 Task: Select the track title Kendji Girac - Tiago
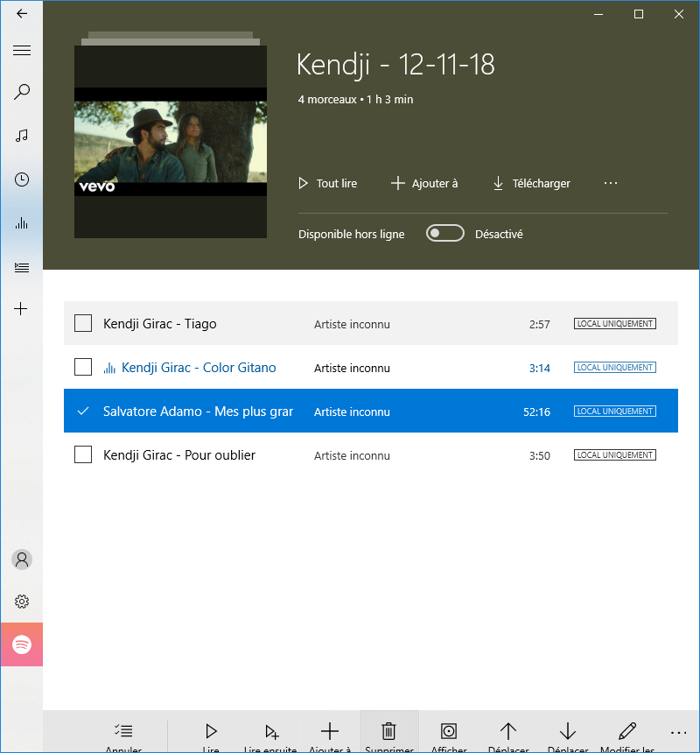click(x=160, y=324)
